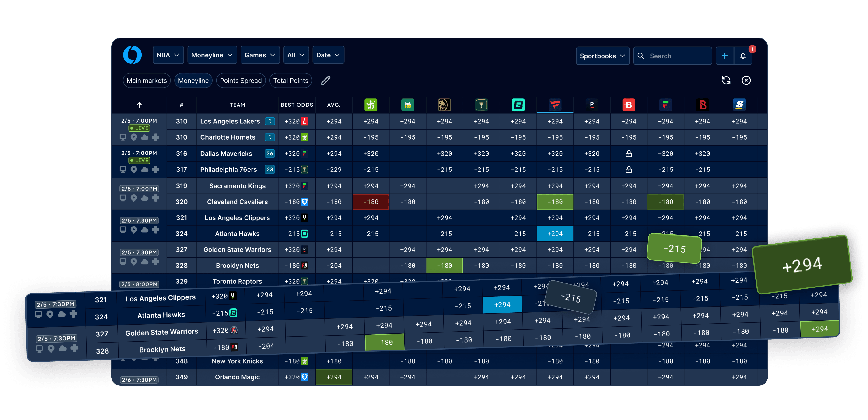
Task: Click the FanDuel column icon
Action: [555, 105]
